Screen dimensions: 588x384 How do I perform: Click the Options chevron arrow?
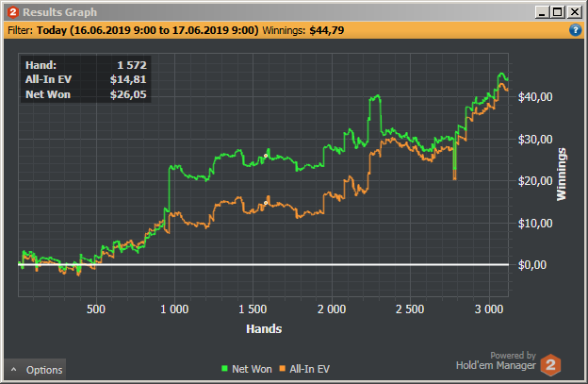click(14, 370)
